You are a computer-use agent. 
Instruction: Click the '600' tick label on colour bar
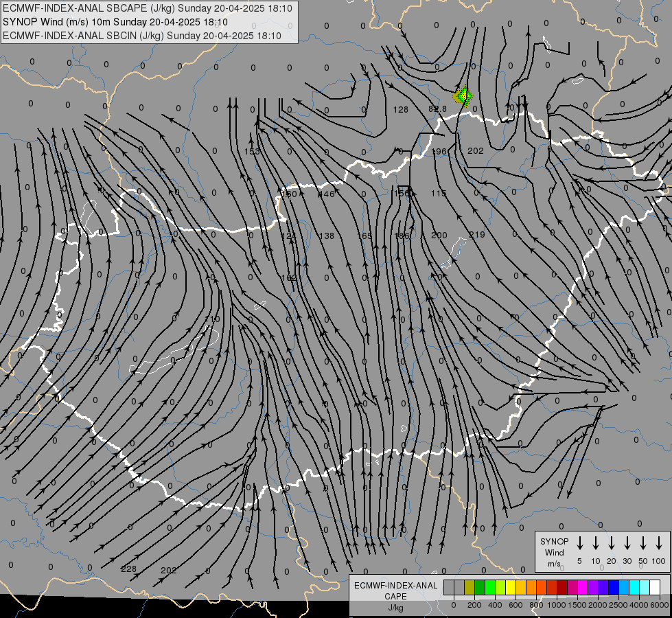515,605
